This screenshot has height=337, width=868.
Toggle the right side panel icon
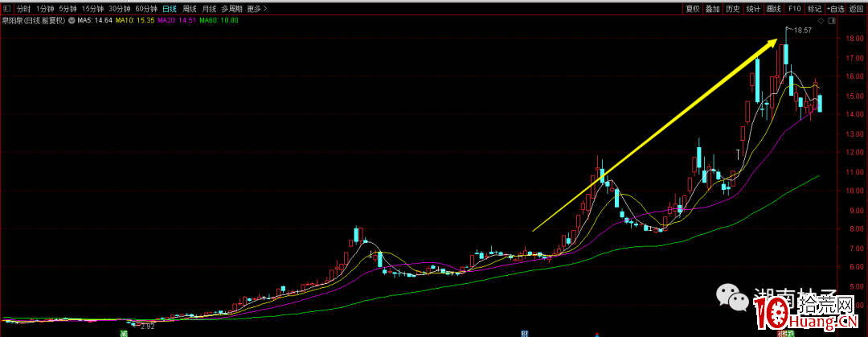tap(831, 20)
